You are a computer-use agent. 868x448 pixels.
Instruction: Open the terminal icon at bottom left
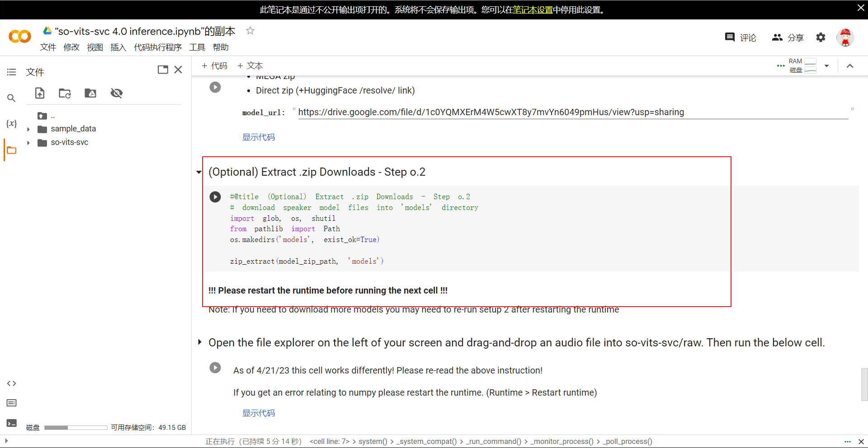(11, 423)
